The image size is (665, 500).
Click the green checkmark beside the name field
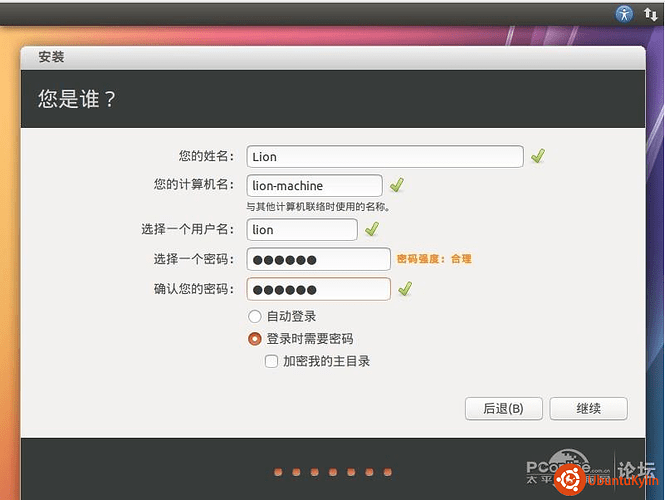538,156
